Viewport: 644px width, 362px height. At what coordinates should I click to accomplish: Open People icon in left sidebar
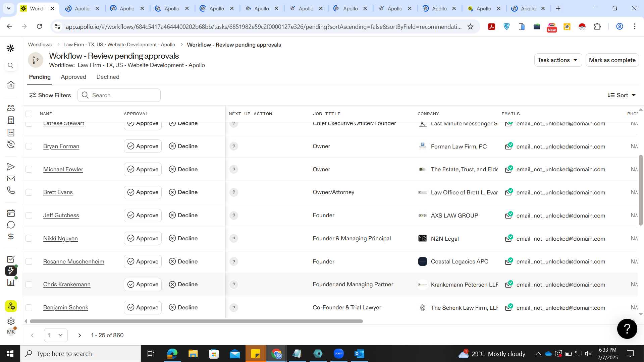[x=11, y=108]
